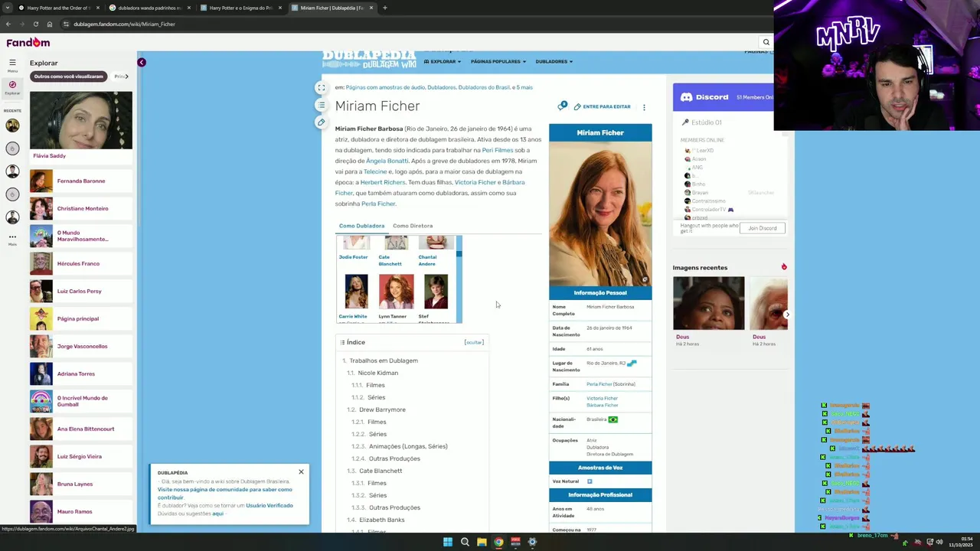The image size is (980, 551).
Task: Open the comments bubble icon near the title
Action: pyautogui.click(x=563, y=106)
